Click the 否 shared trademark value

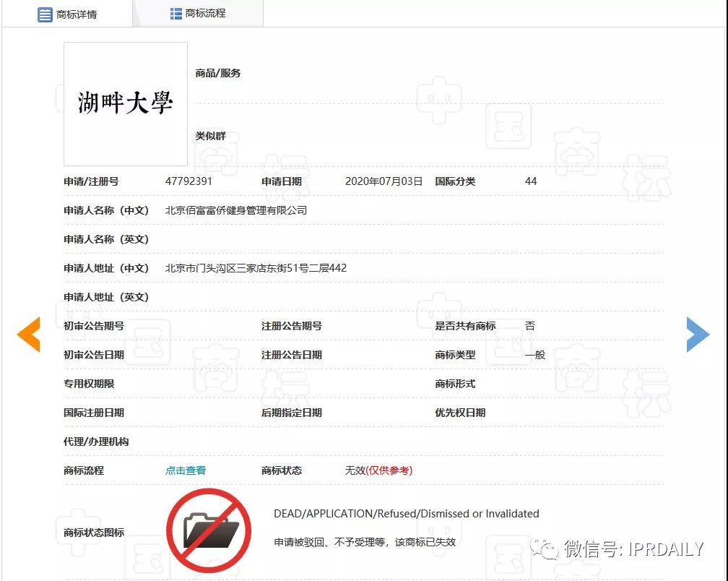(x=530, y=326)
